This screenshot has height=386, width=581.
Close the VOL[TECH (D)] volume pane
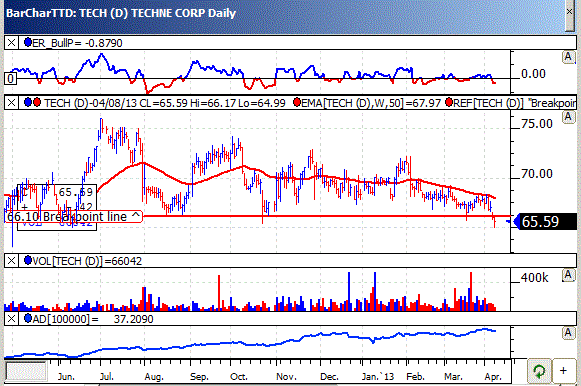pyautogui.click(x=11, y=261)
